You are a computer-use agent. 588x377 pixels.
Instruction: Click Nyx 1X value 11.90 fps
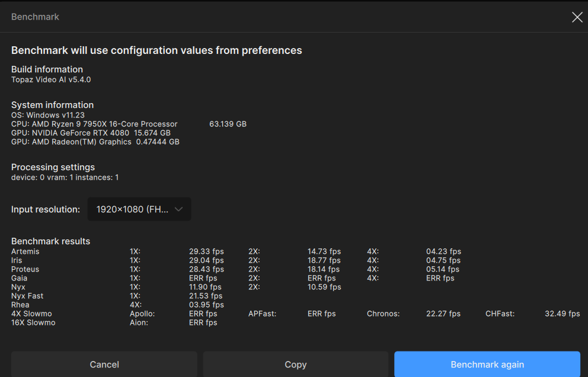(205, 287)
